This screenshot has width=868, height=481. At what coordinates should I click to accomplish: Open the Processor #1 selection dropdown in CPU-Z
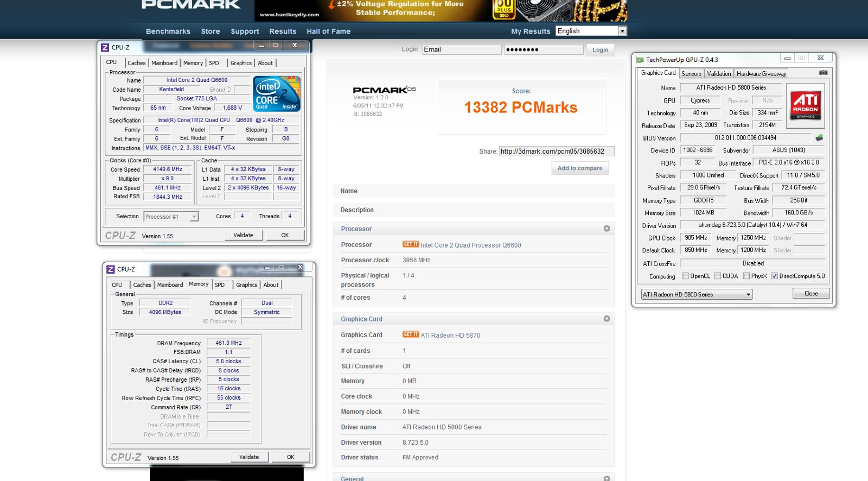point(171,217)
